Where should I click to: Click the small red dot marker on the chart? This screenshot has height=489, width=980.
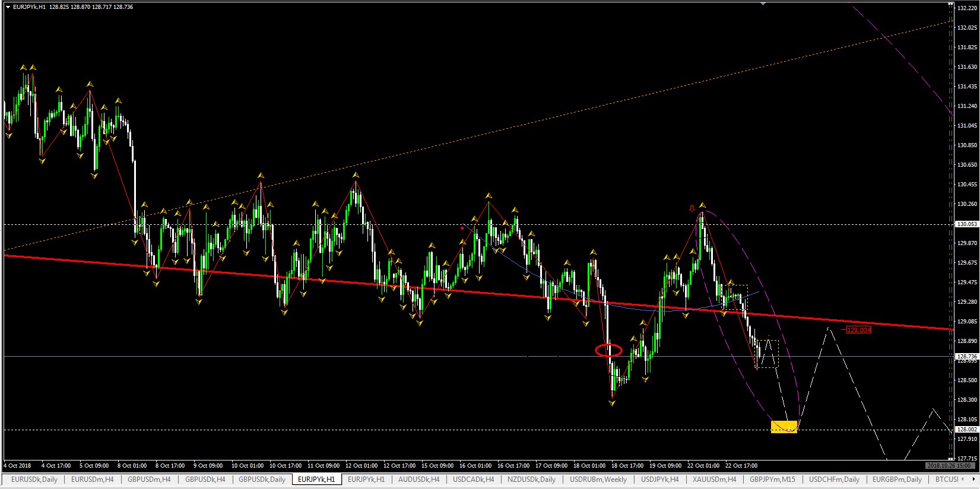(x=462, y=228)
